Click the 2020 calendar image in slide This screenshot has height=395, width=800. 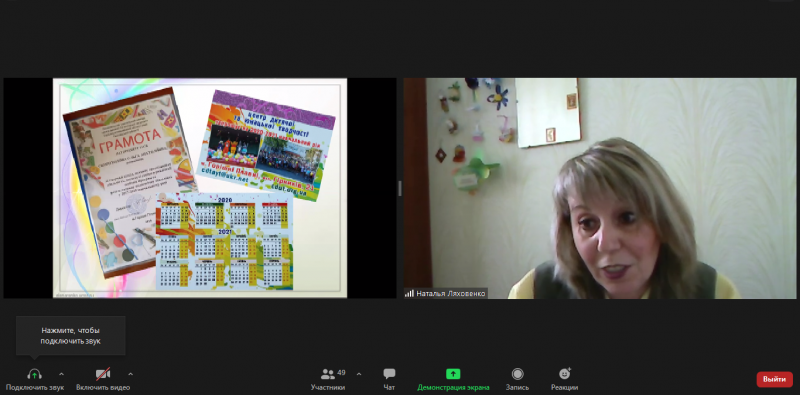224,242
